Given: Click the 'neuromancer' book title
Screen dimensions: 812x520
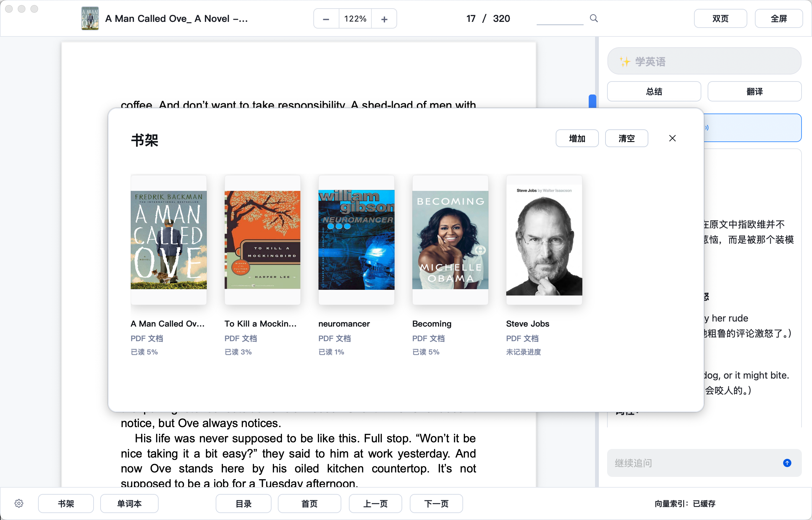Looking at the screenshot, I should (344, 323).
